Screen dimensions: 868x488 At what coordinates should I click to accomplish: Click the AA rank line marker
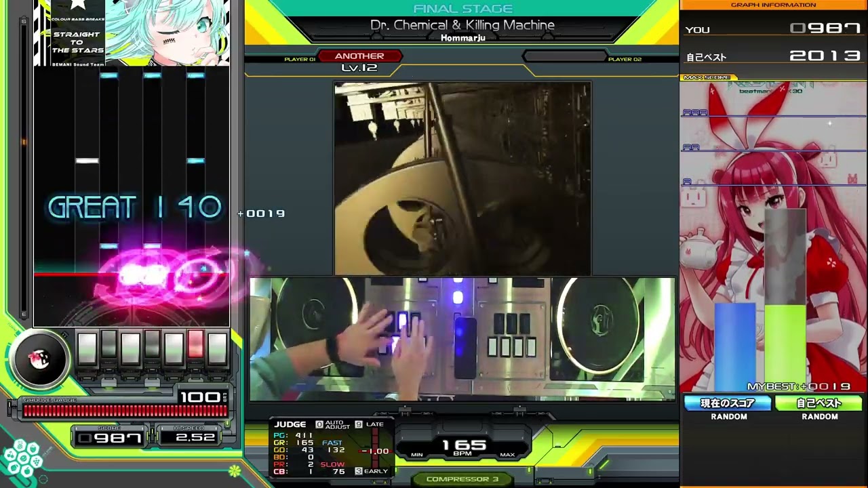(690, 146)
